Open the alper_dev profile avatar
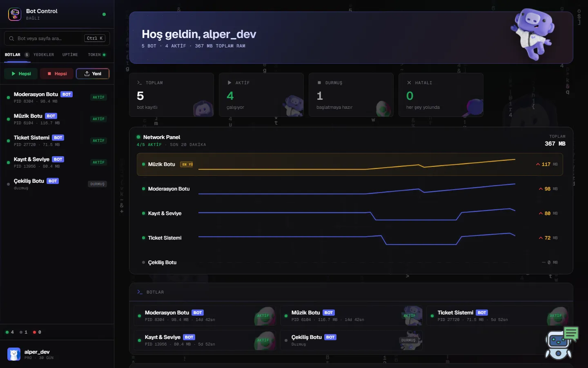588x368 pixels. 14,354
